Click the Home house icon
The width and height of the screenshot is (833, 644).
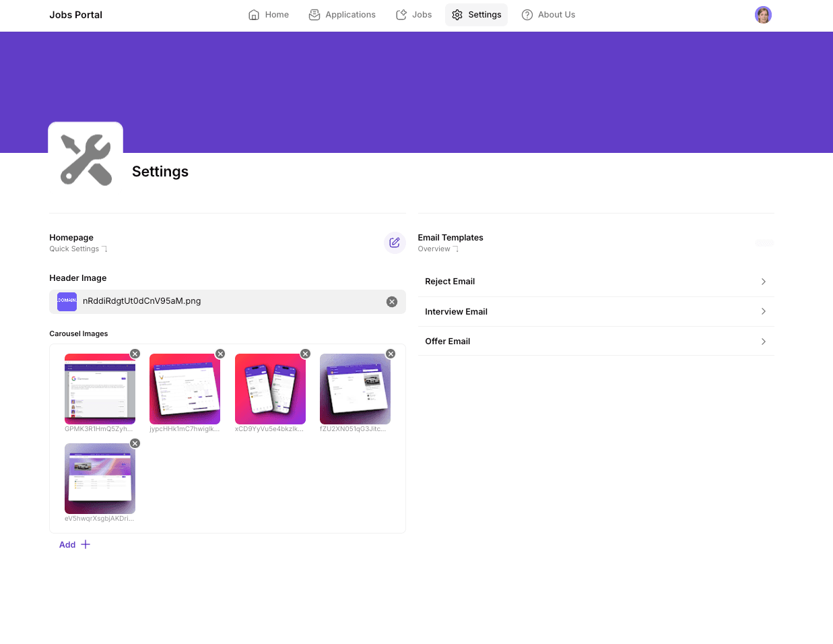253,14
